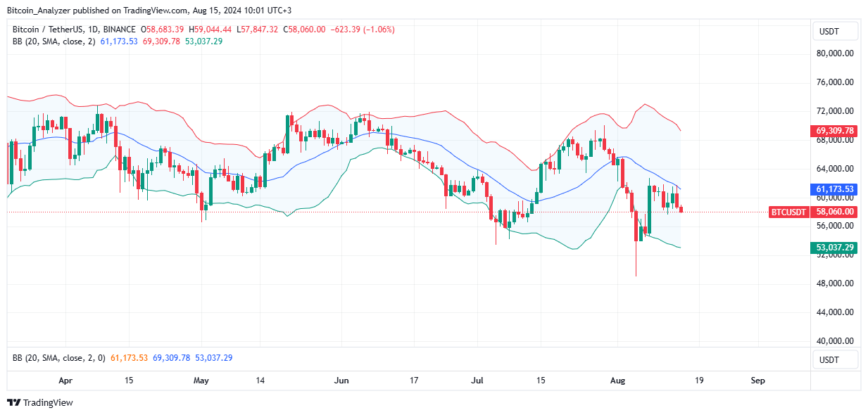
Task: Select Apr on the time axis
Action: [65, 380]
